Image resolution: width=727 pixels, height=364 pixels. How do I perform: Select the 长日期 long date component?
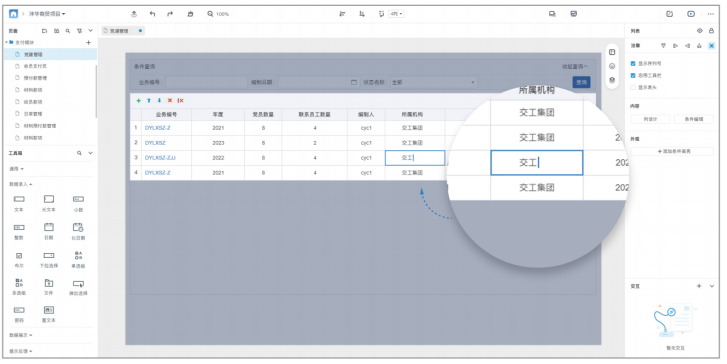[78, 231]
